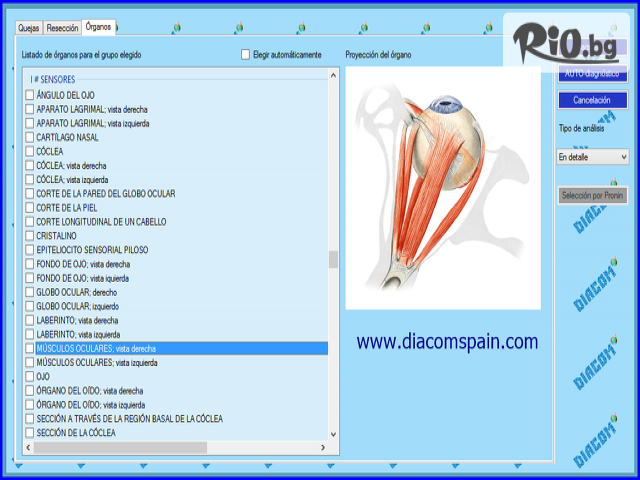Check the ÁNGULO DEL OJO checkbox
640x480 pixels.
(x=29, y=95)
